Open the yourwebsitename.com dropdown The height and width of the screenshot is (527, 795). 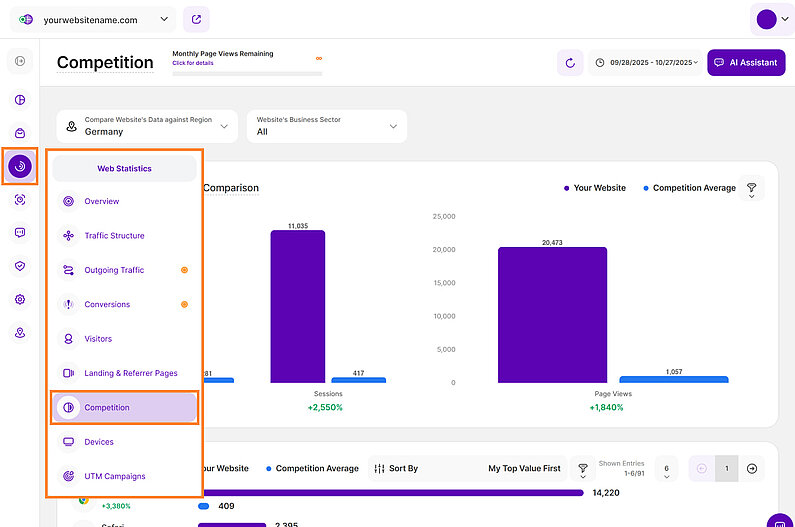(92, 19)
